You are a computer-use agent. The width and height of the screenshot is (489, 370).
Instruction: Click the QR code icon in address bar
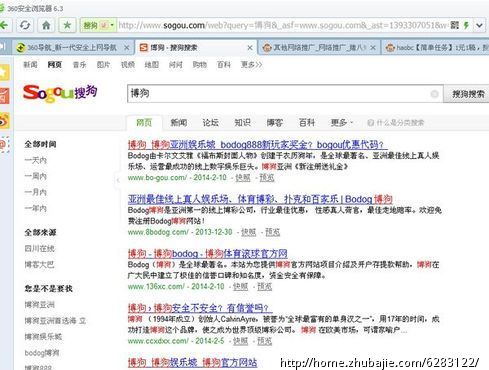(x=454, y=25)
